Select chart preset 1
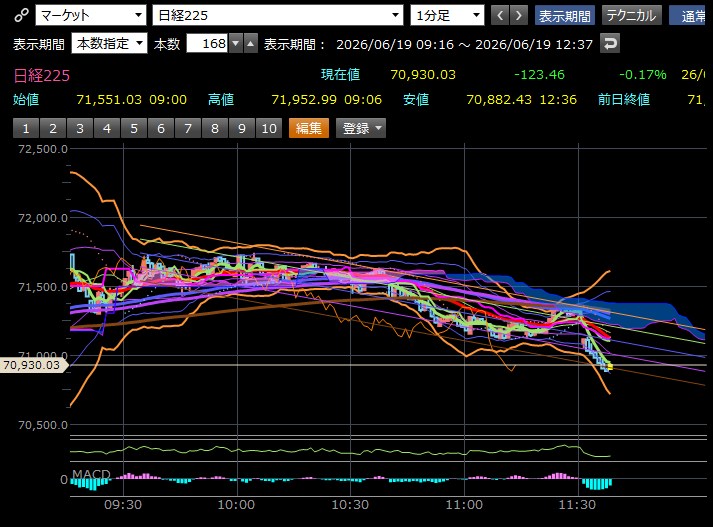The image size is (713, 527). (26, 128)
